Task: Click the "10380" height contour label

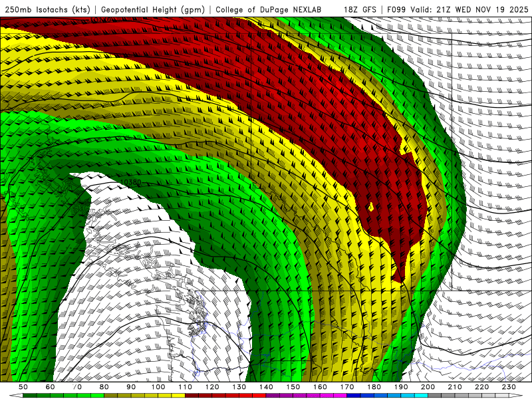Action: (130, 182)
